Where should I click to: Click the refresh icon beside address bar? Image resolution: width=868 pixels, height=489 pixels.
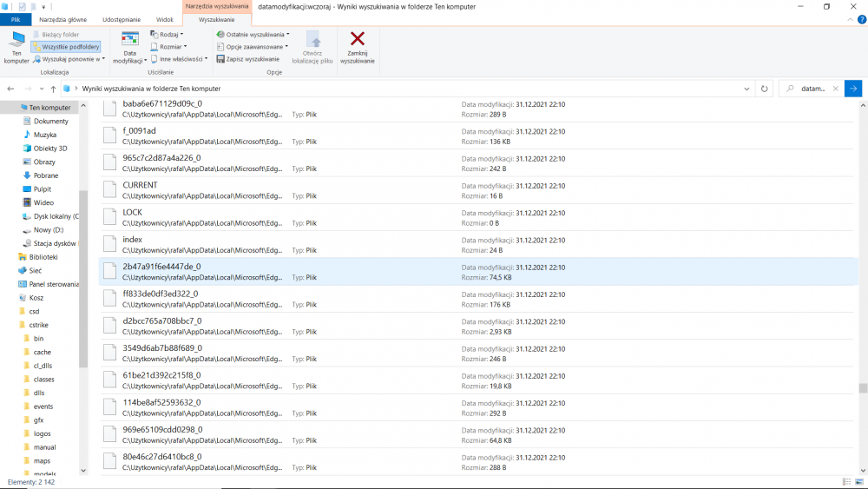(x=764, y=89)
